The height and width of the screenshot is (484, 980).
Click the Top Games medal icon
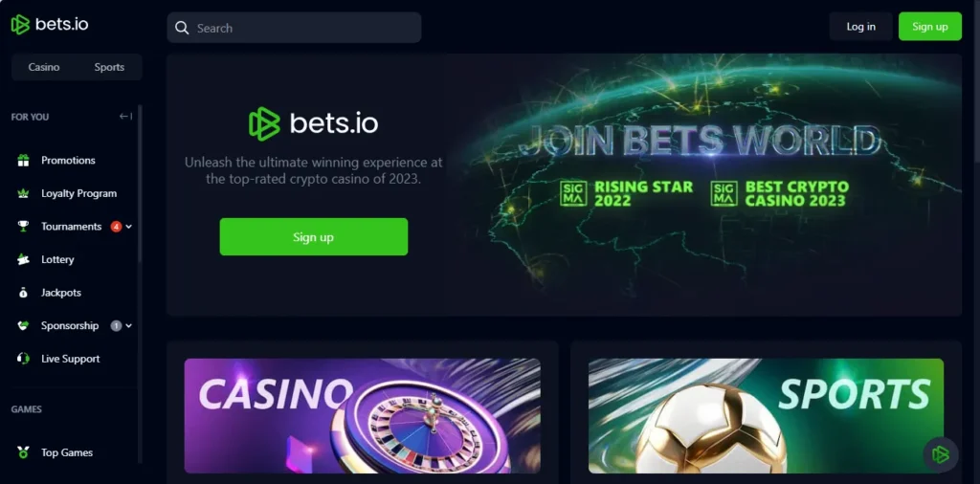point(23,452)
